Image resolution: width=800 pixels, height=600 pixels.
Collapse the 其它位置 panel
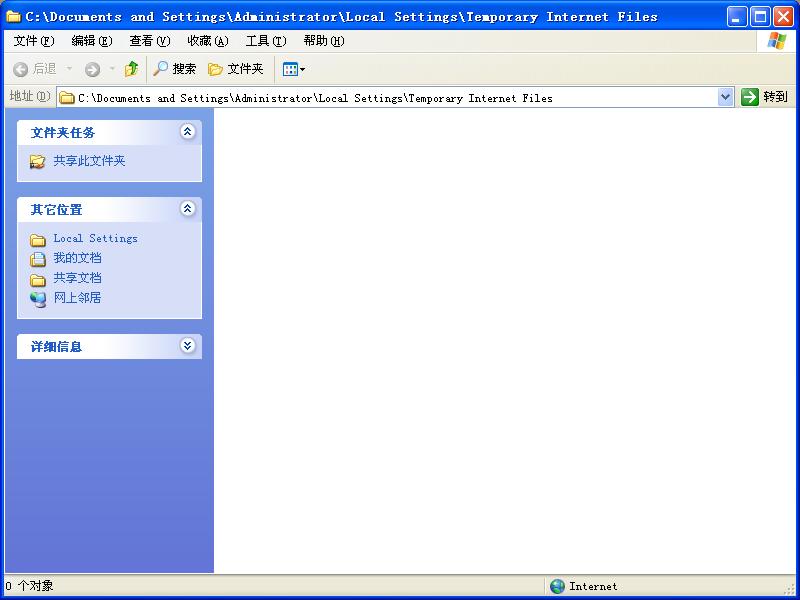pyautogui.click(x=187, y=208)
